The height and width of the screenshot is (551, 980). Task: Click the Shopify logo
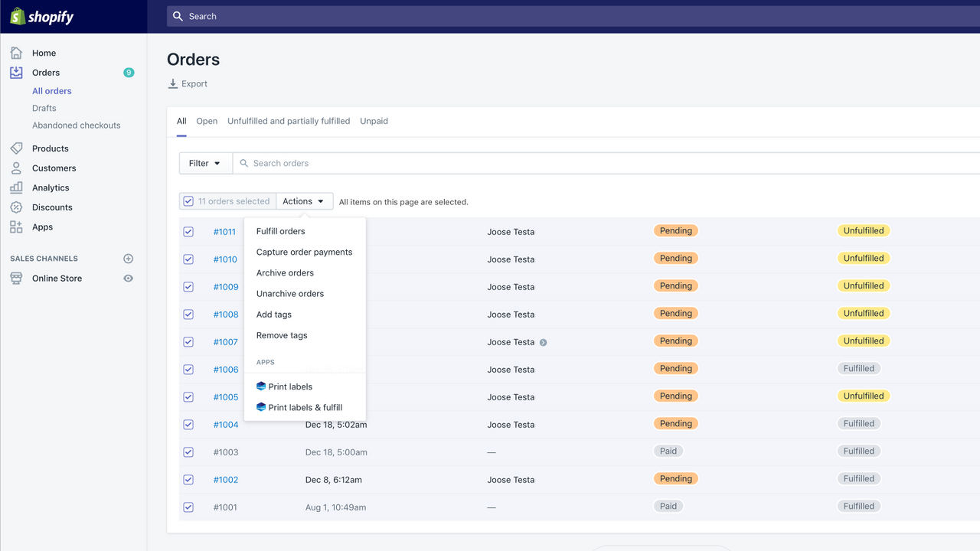tap(42, 16)
